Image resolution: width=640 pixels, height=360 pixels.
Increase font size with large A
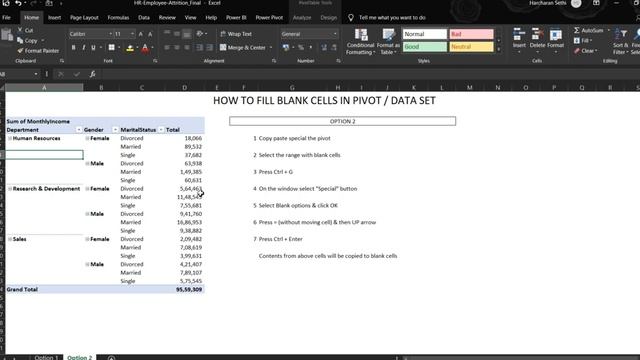pos(141,34)
